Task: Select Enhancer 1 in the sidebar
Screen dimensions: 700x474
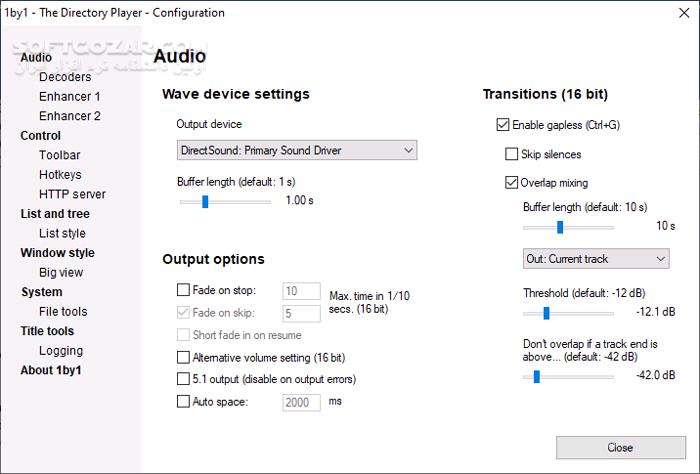Action: pyautogui.click(x=69, y=97)
